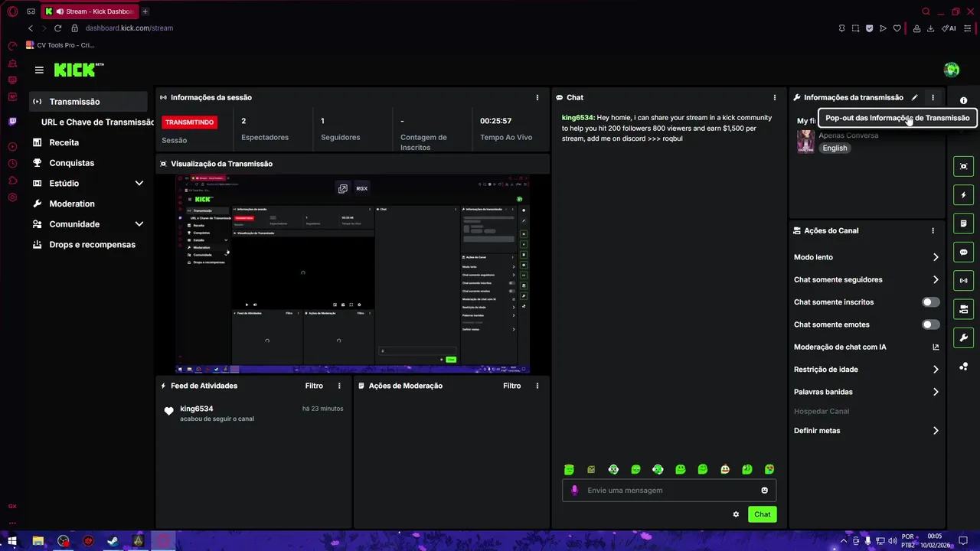Open the user profile avatar menu
The width and height of the screenshot is (980, 551).
(952, 70)
